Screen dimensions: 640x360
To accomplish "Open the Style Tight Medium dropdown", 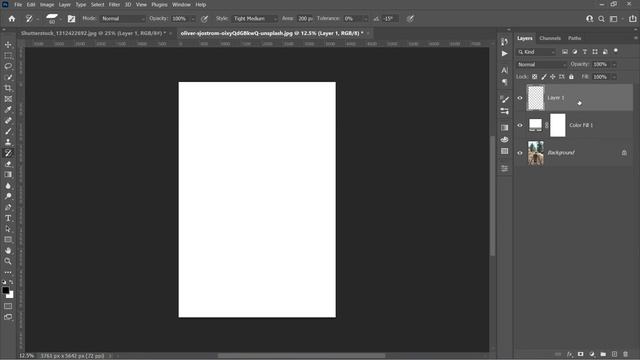I will pyautogui.click(x=255, y=19).
